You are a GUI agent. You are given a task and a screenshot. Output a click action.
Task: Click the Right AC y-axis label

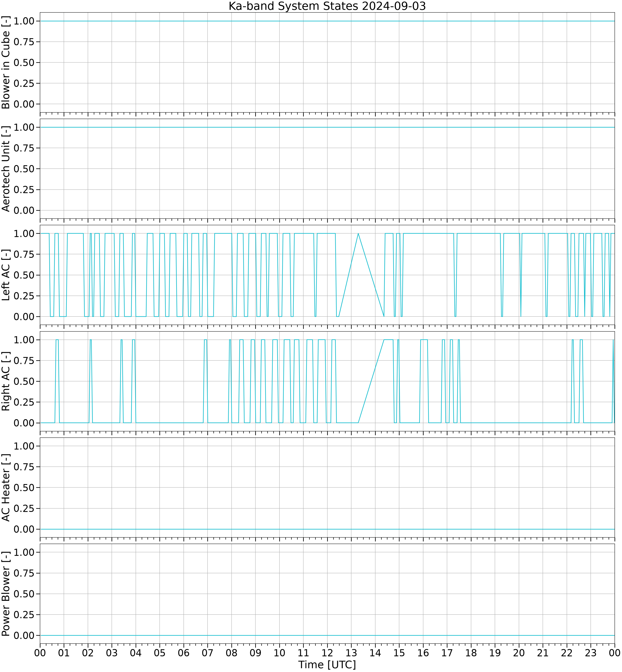[6, 381]
